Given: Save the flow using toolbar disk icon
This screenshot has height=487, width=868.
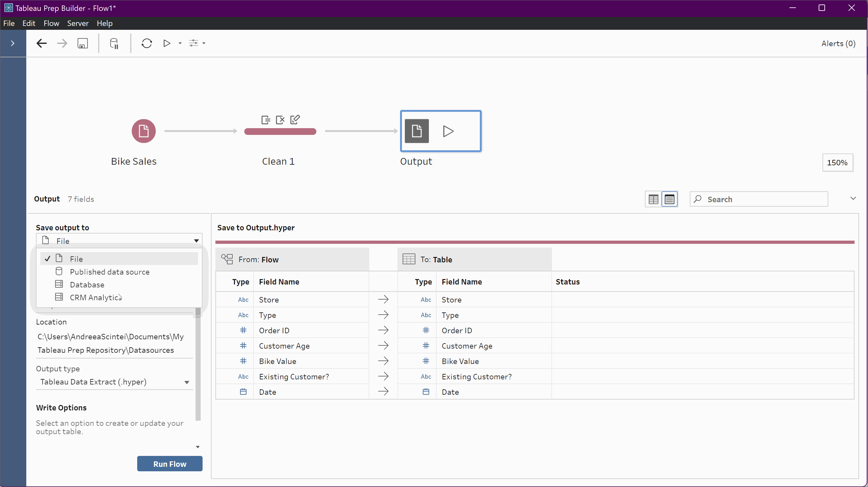Looking at the screenshot, I should click(x=83, y=43).
